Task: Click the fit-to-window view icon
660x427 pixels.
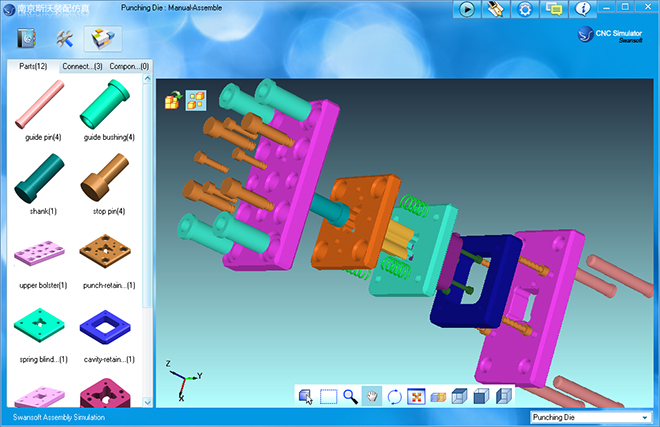Action: 416,396
